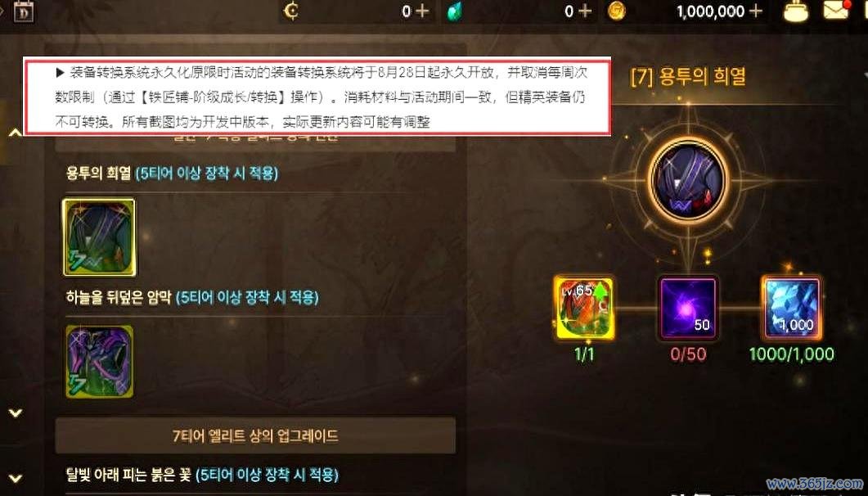Open the mail envelope with red notification
The image size is (868, 496).
click(x=836, y=10)
